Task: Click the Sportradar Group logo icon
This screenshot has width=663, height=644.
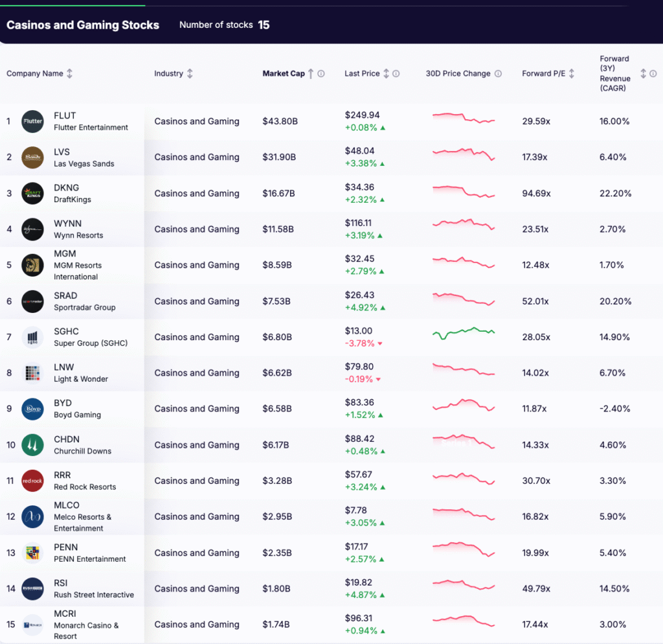Action: (32, 301)
